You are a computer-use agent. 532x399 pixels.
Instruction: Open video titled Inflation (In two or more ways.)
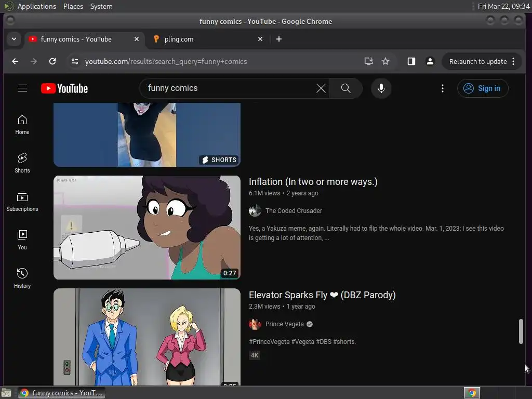pos(313,182)
